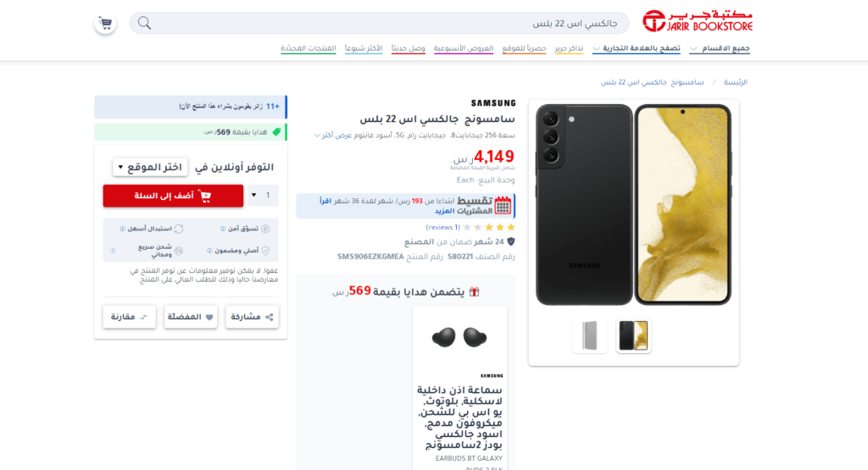The height and width of the screenshot is (470, 868).
Task: Add product to المفضلة favorites
Action: [191, 317]
